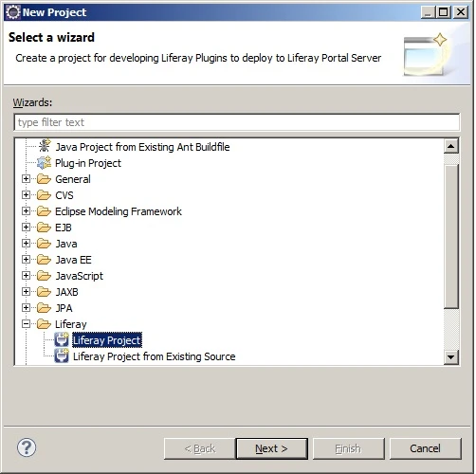Image resolution: width=476 pixels, height=474 pixels.
Task: Click the wizards list scrollbar thumb
Action: coord(451,236)
